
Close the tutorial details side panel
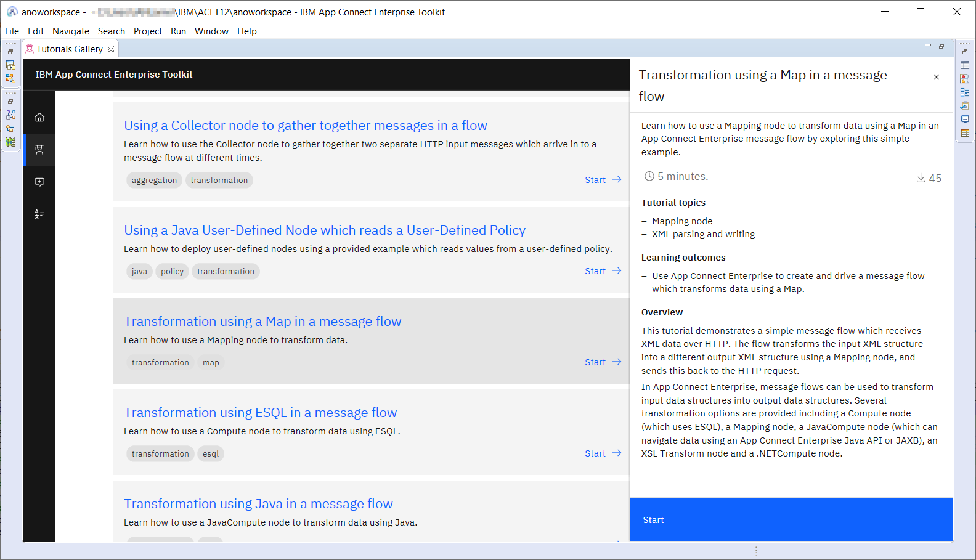pyautogui.click(x=937, y=77)
